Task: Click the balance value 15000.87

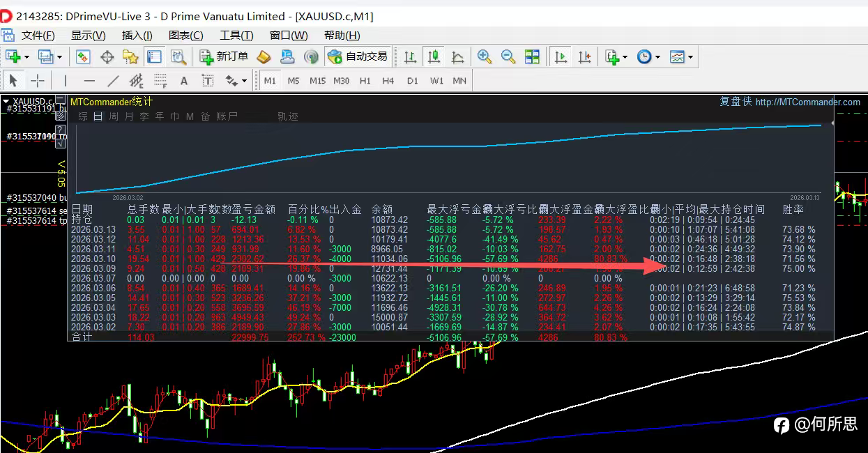Action: (390, 317)
